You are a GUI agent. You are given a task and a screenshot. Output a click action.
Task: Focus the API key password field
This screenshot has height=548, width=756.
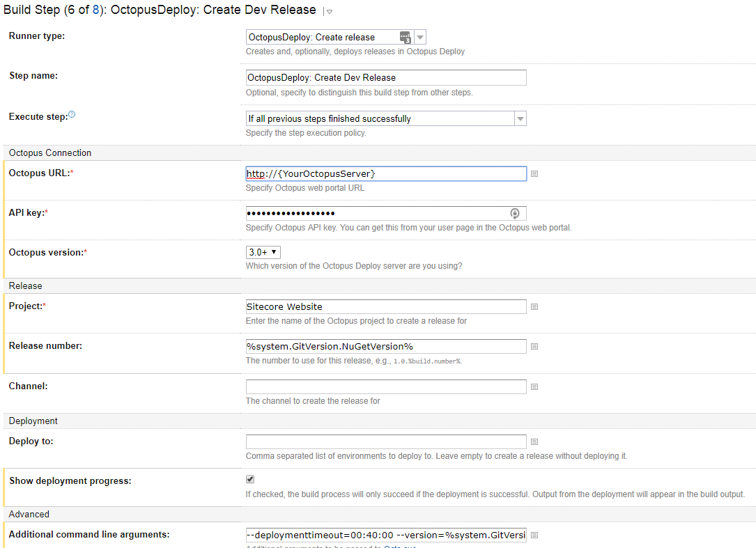coord(386,213)
